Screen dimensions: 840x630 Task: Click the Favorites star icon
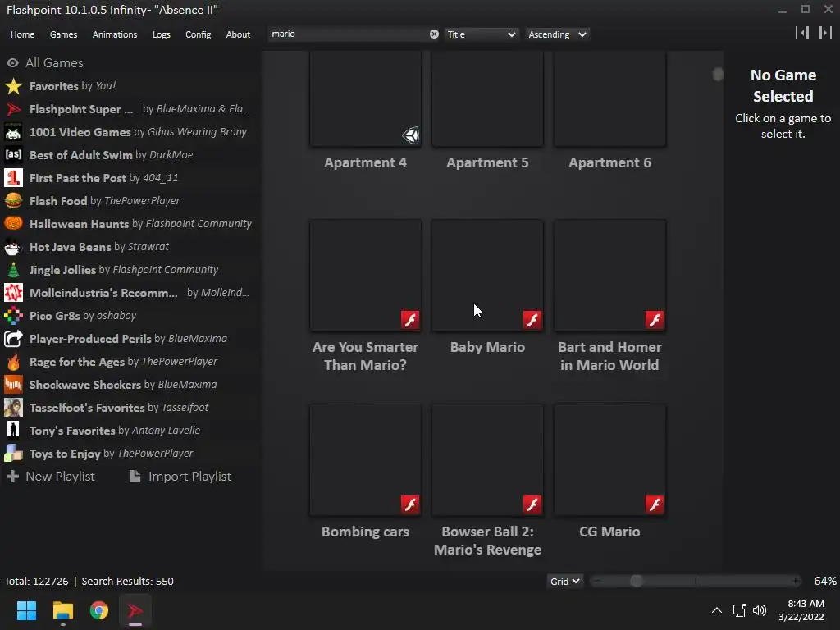[13, 85]
